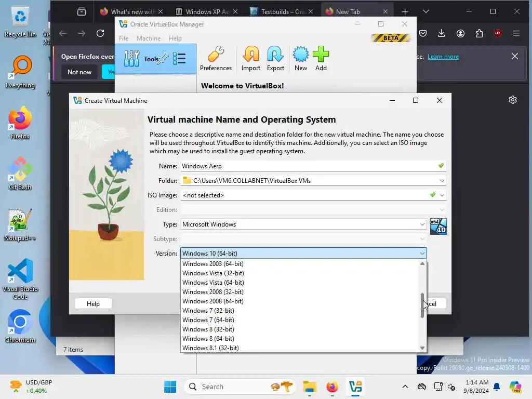This screenshot has height=399, width=532.
Task: Open Visual Studio Code desktop shortcut
Action: tap(20, 279)
